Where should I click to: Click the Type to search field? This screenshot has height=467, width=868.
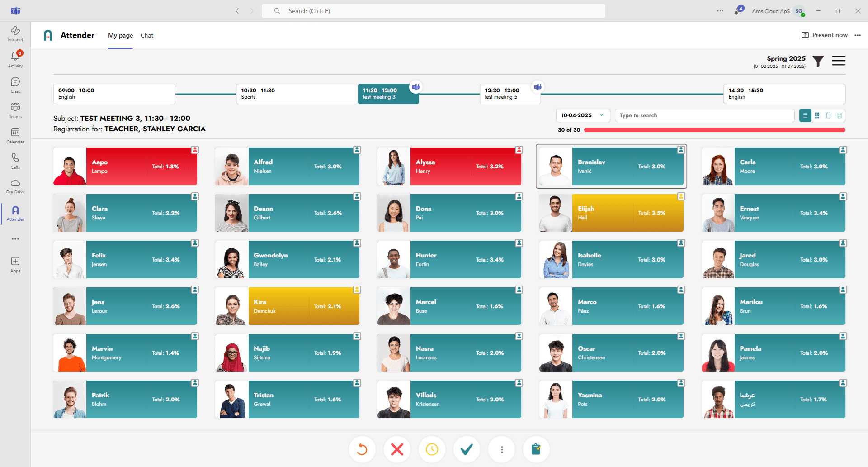coord(704,115)
